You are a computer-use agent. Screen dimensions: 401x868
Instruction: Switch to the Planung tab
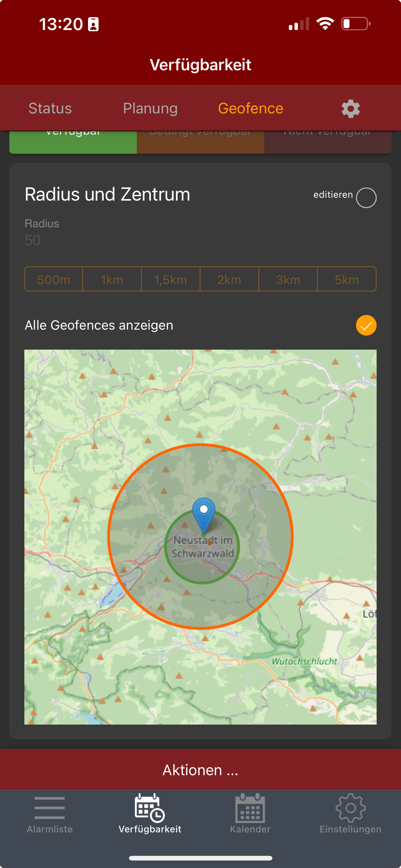[x=150, y=108]
